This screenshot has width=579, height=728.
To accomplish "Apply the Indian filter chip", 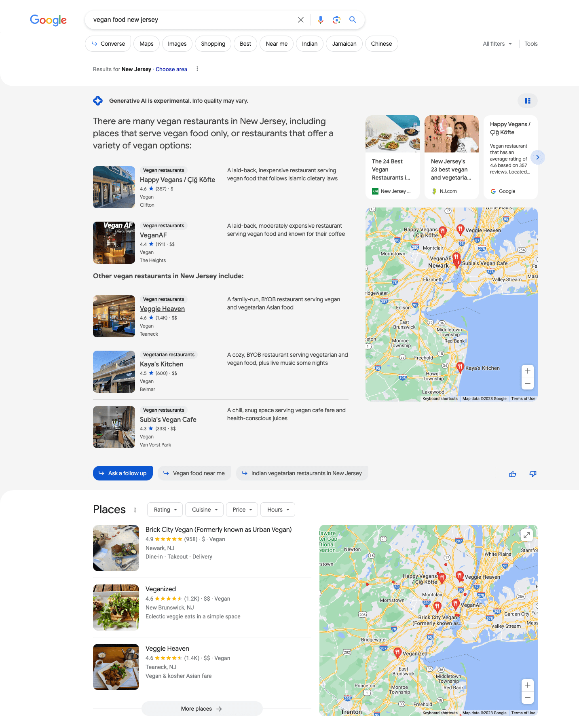I will pos(310,44).
